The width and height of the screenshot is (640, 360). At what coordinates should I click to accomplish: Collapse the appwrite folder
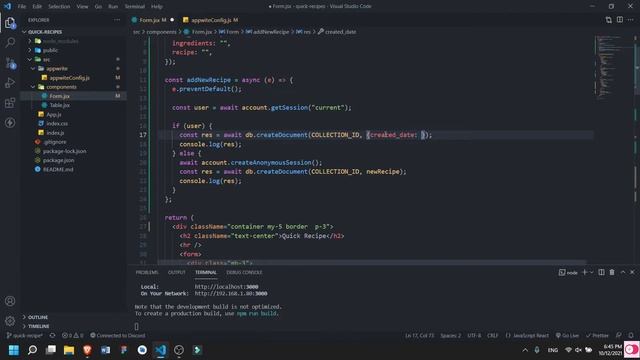point(33,69)
